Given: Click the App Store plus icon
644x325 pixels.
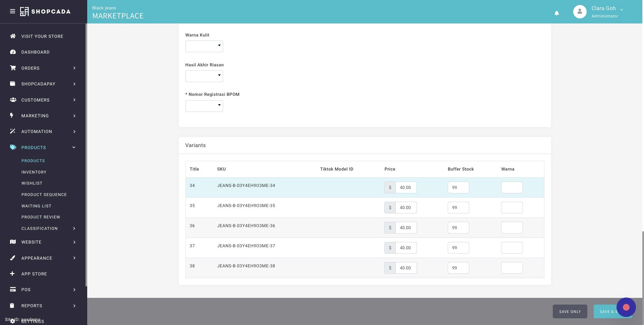Looking at the screenshot, I should coord(12,274).
